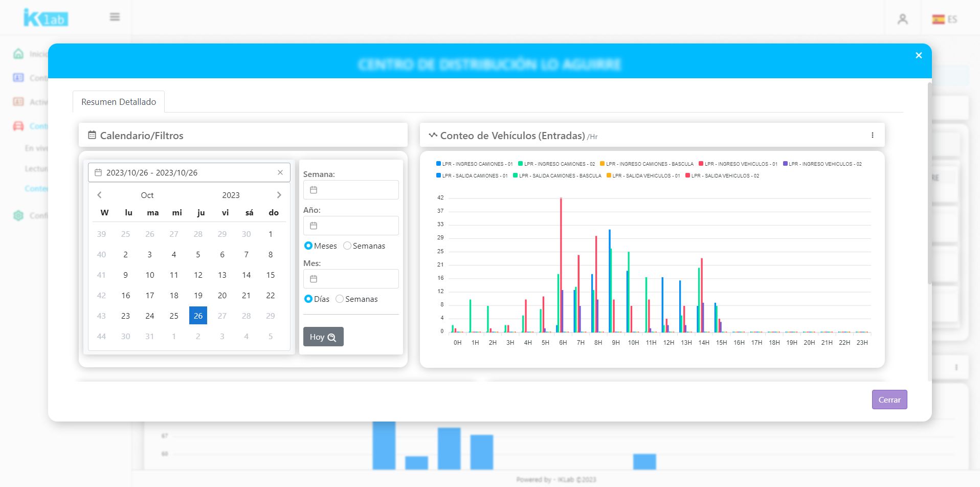Go to previous month in calendar
This screenshot has width=980, height=487.
tap(99, 195)
